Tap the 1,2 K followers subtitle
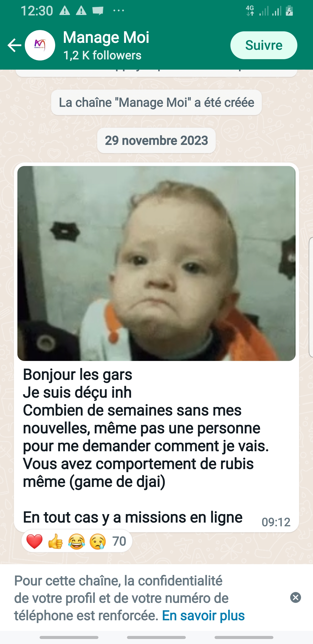313x644 pixels. click(x=102, y=55)
